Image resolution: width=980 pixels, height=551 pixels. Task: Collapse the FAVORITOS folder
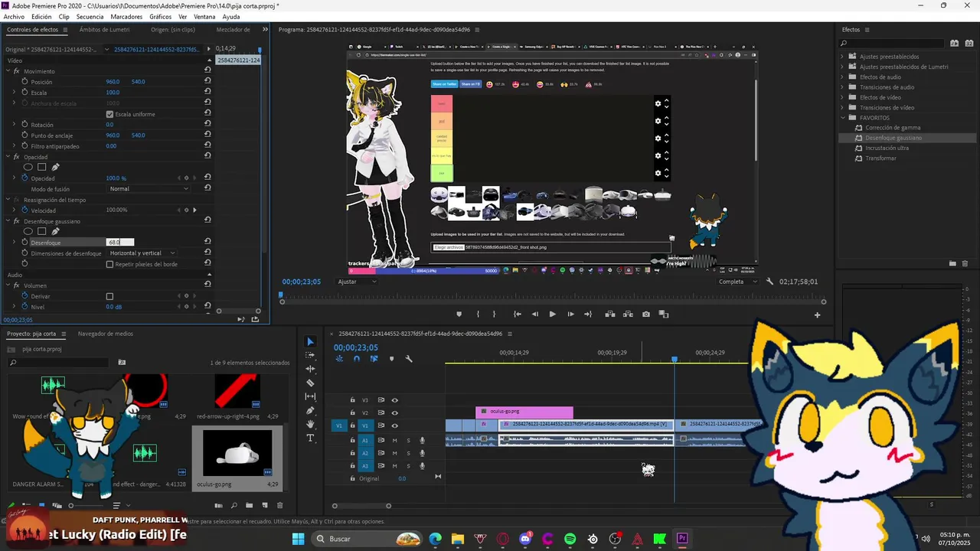(842, 118)
